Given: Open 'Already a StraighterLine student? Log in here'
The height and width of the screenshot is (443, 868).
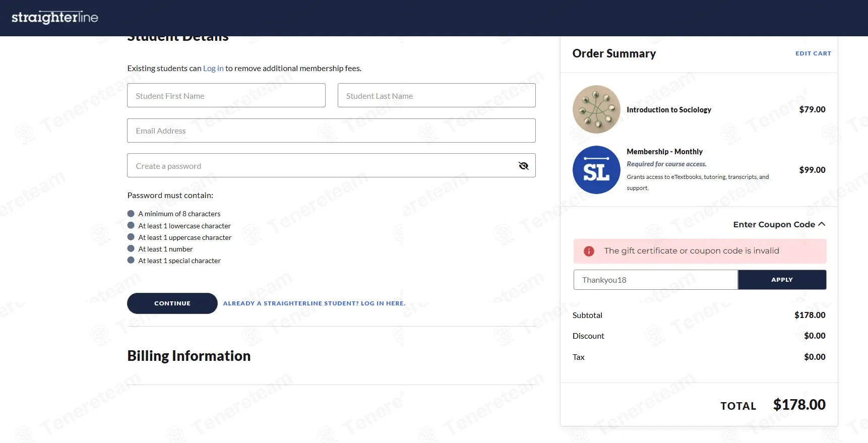Looking at the screenshot, I should click(x=314, y=303).
